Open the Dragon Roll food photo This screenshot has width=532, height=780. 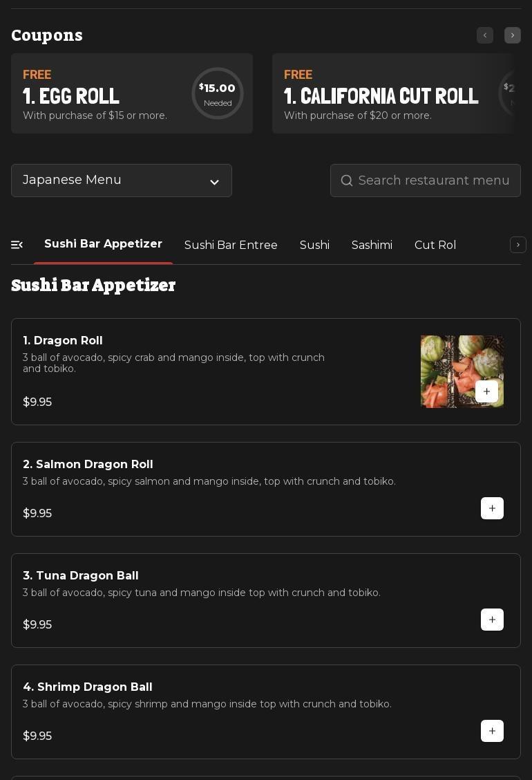pyautogui.click(x=462, y=371)
